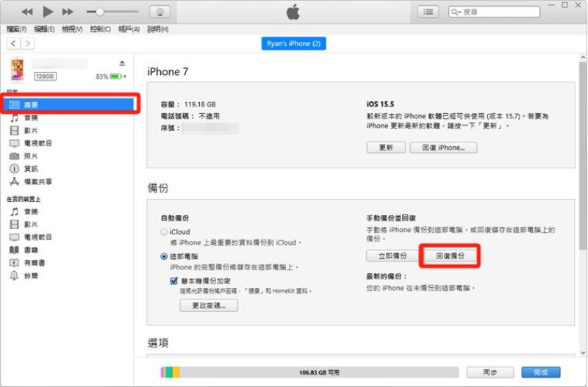Select the 這部電腦 backup radio button
Image resolution: width=588 pixels, height=387 pixels.
pos(164,256)
